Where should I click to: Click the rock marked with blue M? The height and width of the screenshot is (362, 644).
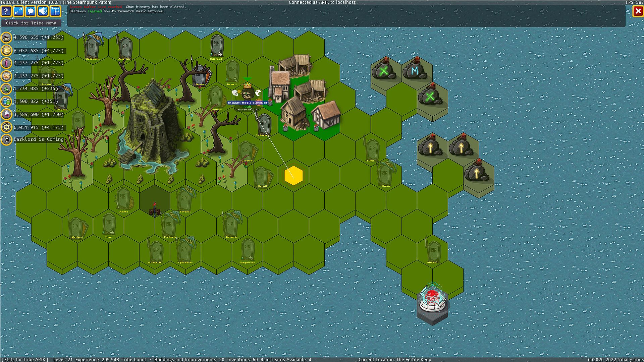tap(415, 71)
